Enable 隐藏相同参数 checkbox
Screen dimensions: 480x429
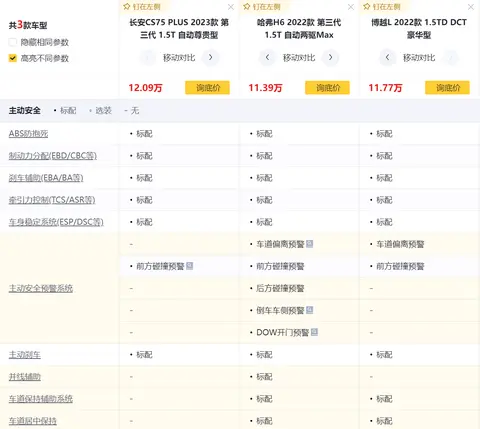pos(13,42)
